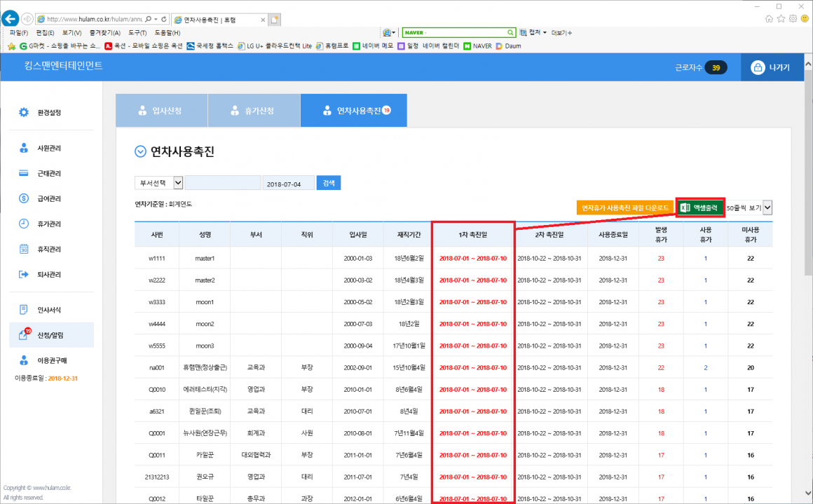Switch to the 입사신청 tab
Screen dimensions: 813x504
[x=162, y=111]
